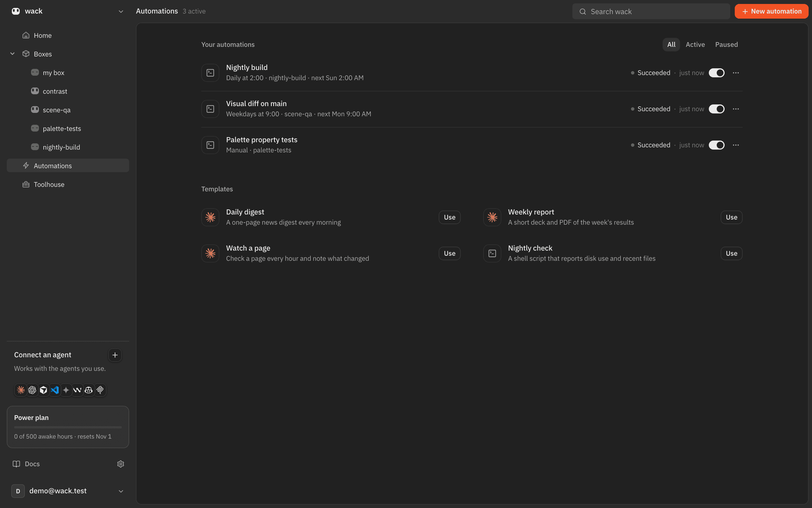Click the squiggly coil agent icon
The height and width of the screenshot is (508, 812).
pyautogui.click(x=100, y=390)
